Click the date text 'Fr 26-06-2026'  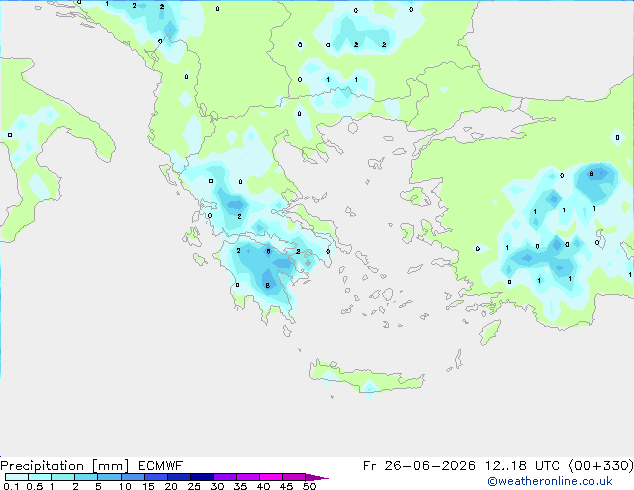419,466
